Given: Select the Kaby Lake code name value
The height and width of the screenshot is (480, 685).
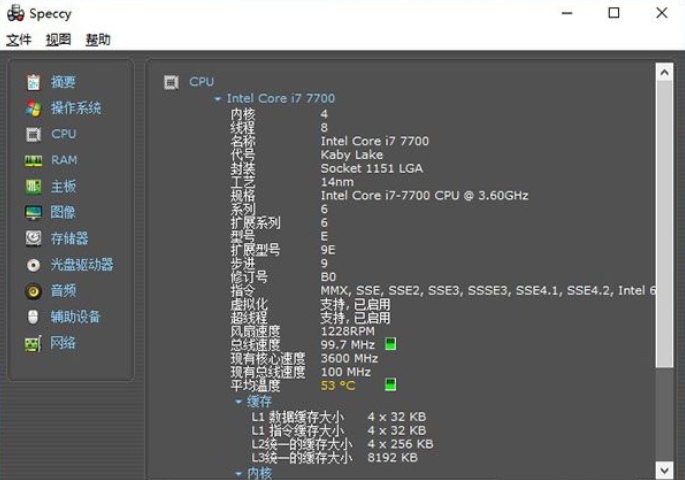Looking at the screenshot, I should (x=352, y=155).
